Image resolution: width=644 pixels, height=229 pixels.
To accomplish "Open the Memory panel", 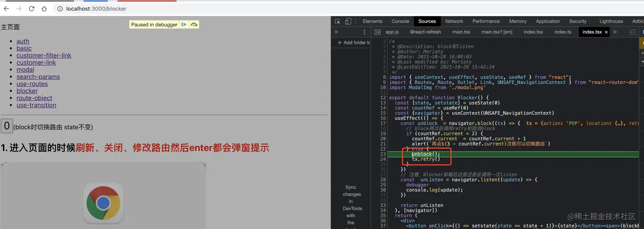I will [x=518, y=21].
